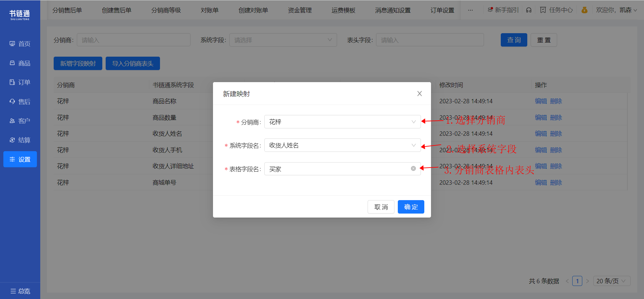
Task: Click the 分销商 column header
Action: click(66, 85)
